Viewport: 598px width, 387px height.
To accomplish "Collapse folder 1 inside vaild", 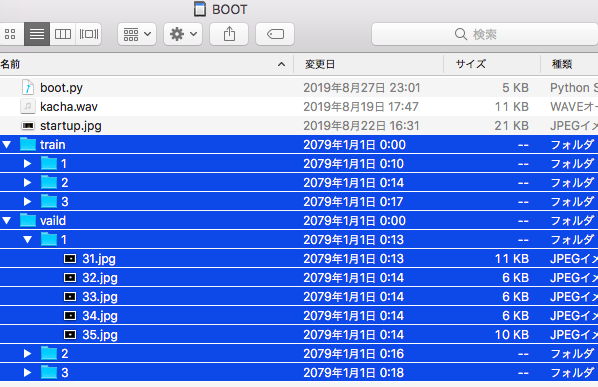I will (27, 239).
